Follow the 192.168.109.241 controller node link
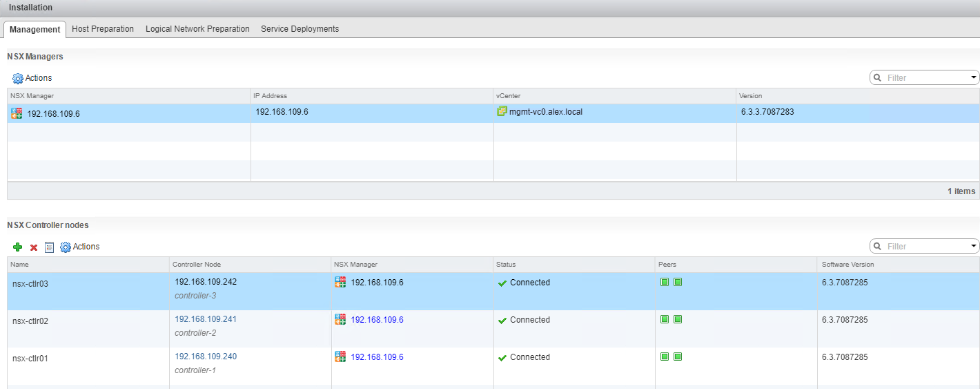This screenshot has width=980, height=389. coord(206,319)
